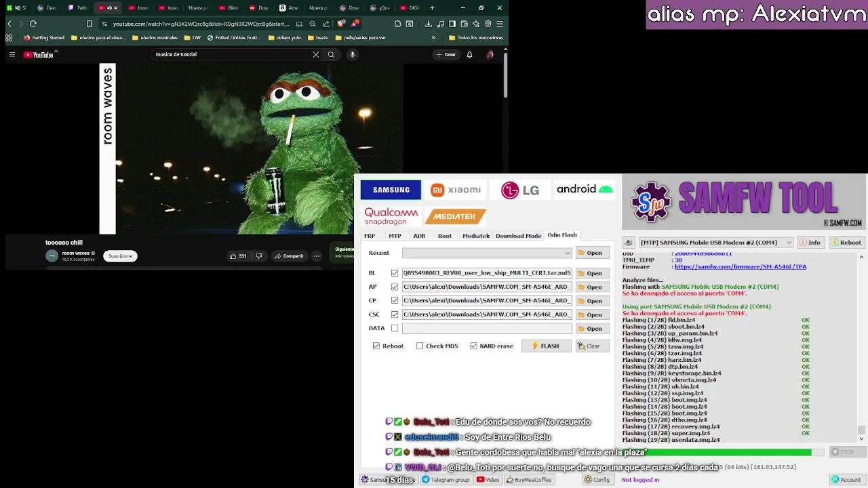The width and height of the screenshot is (868, 488).
Task: Open browser extensions puzzle icon
Action: (x=397, y=24)
